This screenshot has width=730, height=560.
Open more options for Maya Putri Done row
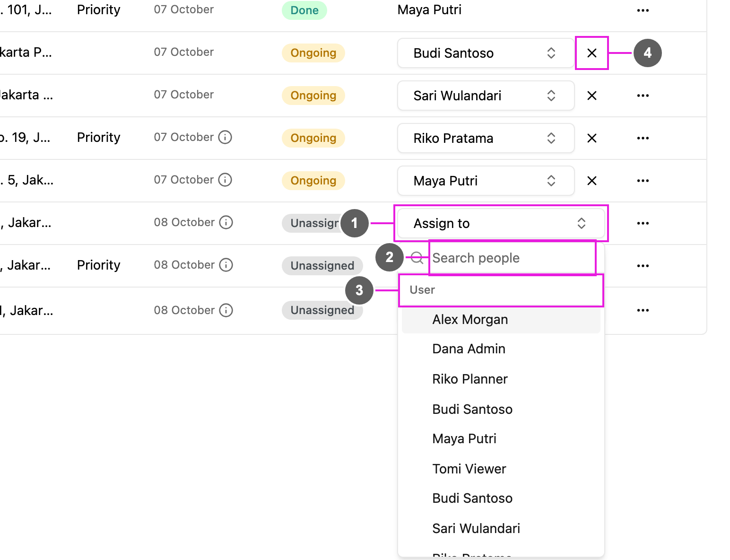coord(643,10)
